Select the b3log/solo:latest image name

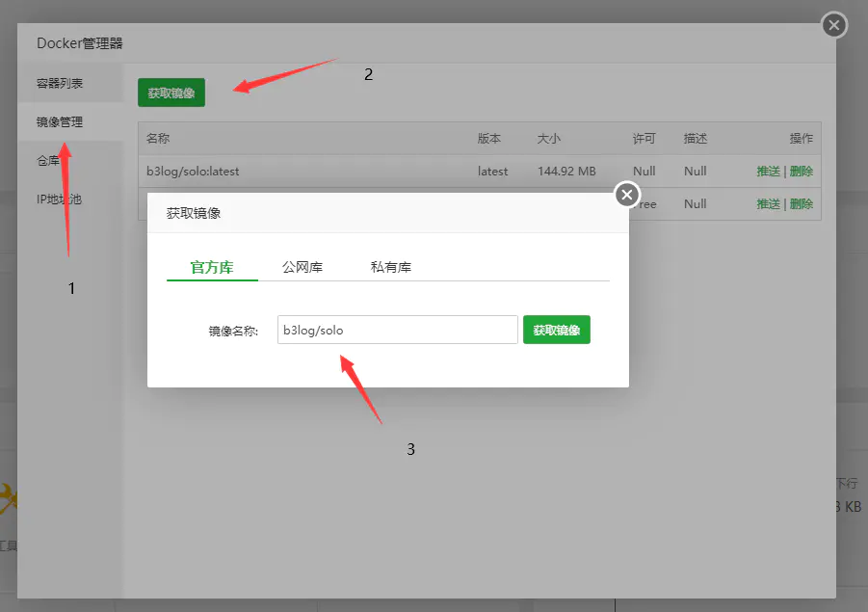(x=193, y=172)
